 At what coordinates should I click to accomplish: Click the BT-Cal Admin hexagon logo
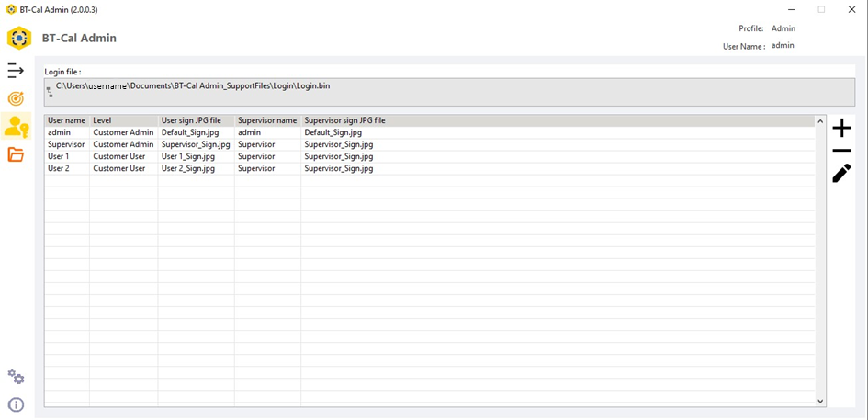click(19, 39)
